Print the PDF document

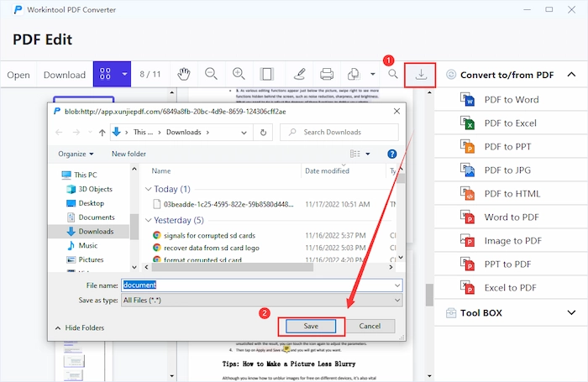pos(327,74)
